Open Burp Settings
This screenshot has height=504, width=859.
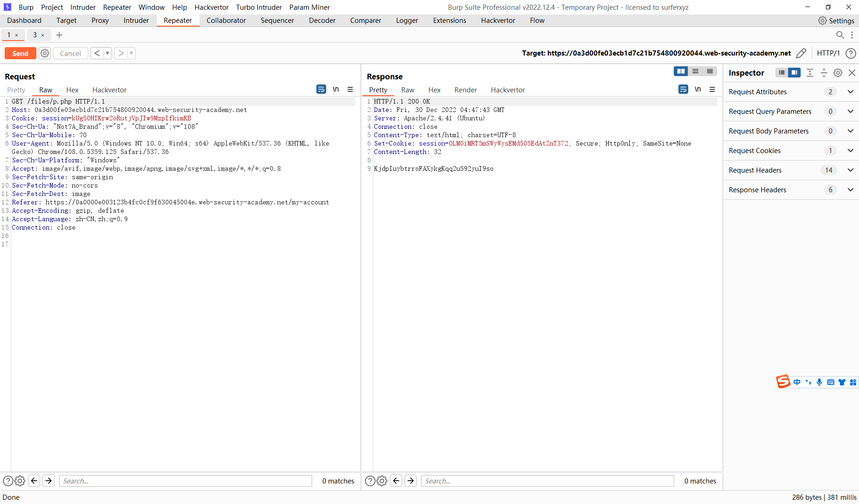point(836,21)
